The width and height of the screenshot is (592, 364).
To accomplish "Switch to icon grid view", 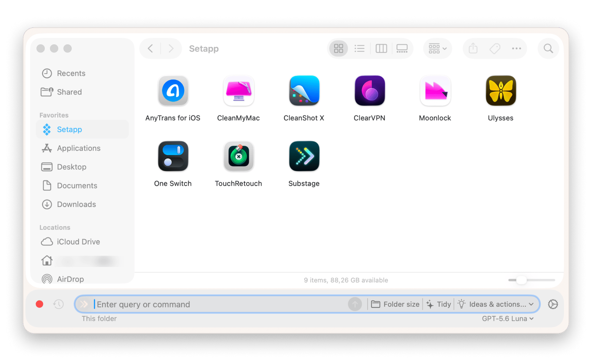I will click(339, 49).
